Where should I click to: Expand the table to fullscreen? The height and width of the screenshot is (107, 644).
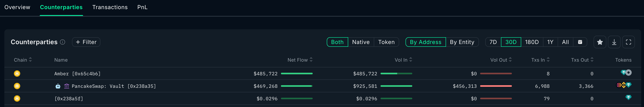coord(628,42)
